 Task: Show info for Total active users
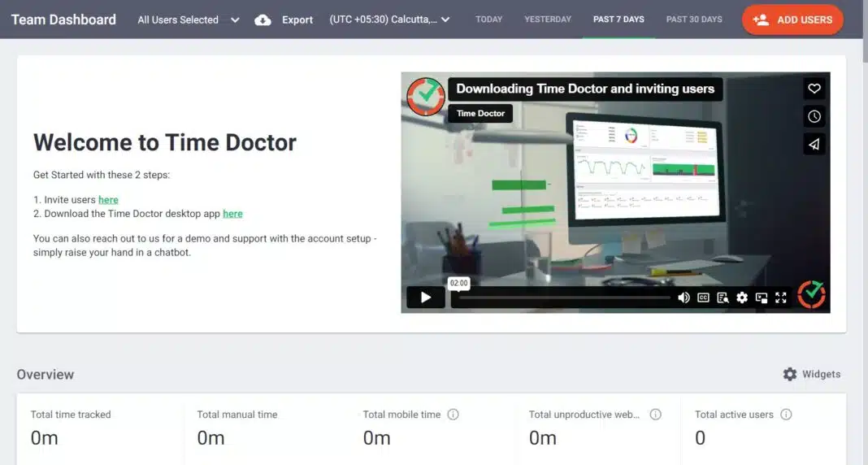[786, 415]
